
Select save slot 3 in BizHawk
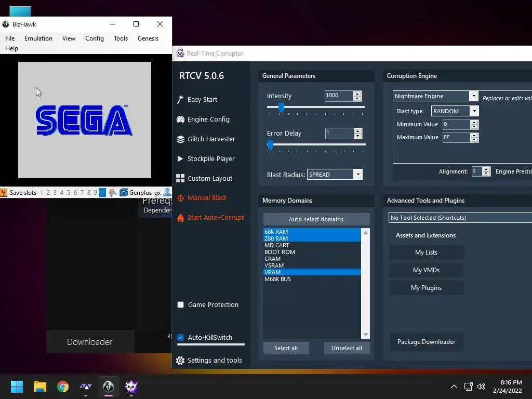tap(55, 193)
